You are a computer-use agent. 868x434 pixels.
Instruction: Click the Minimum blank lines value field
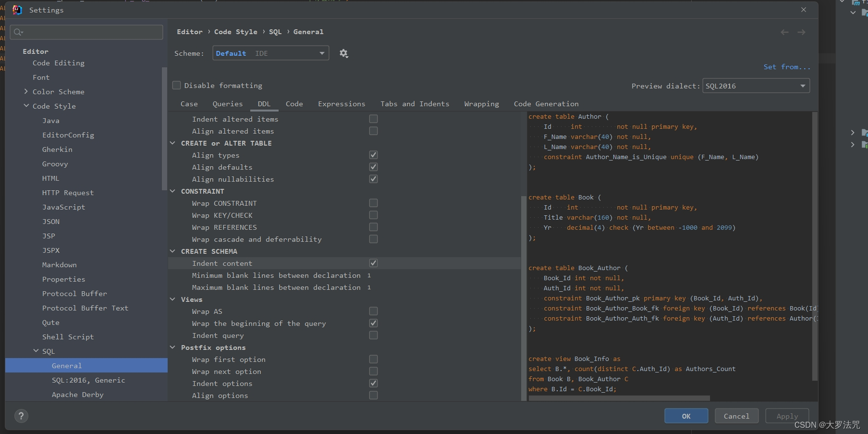pyautogui.click(x=369, y=275)
